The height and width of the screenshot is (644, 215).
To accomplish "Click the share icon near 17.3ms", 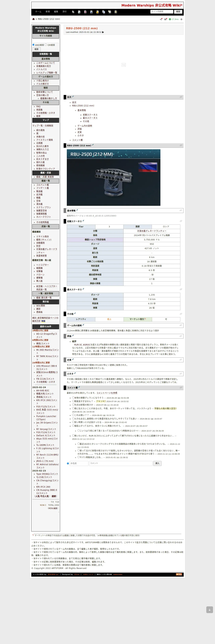I will tap(161, 19).
